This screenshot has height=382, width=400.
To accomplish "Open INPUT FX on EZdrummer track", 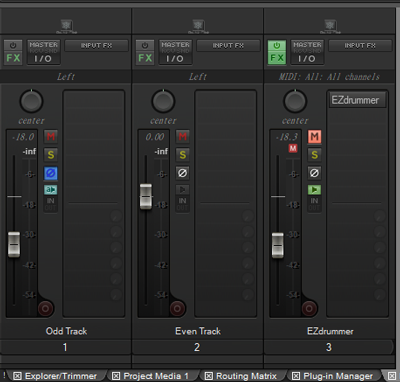I will [x=360, y=46].
